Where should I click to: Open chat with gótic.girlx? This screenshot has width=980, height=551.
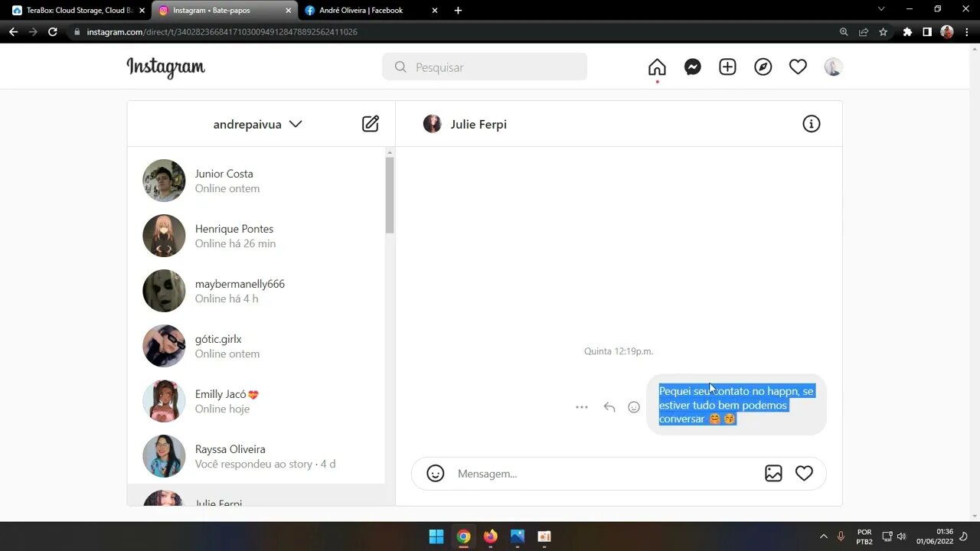256,346
